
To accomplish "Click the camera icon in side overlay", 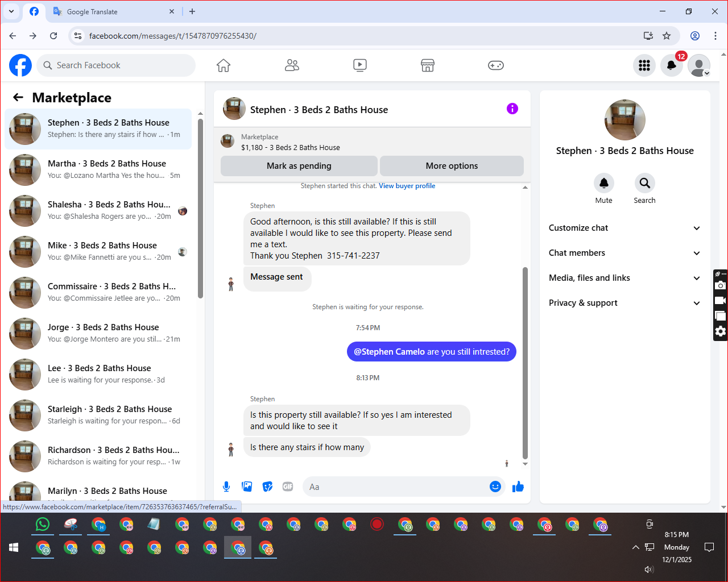I will [721, 285].
